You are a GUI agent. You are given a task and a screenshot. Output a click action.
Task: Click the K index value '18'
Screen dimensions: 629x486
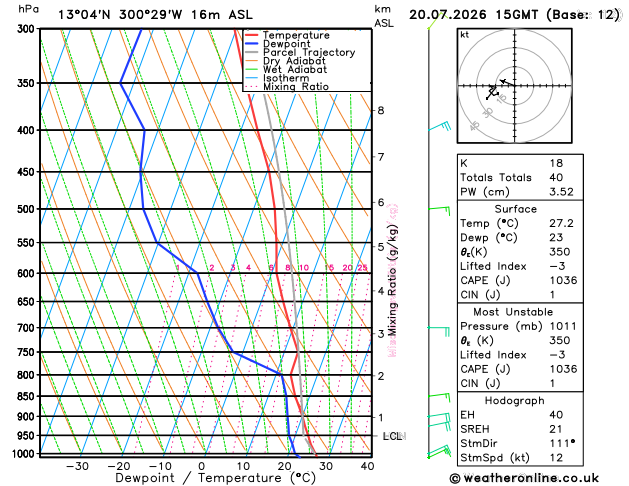point(556,163)
